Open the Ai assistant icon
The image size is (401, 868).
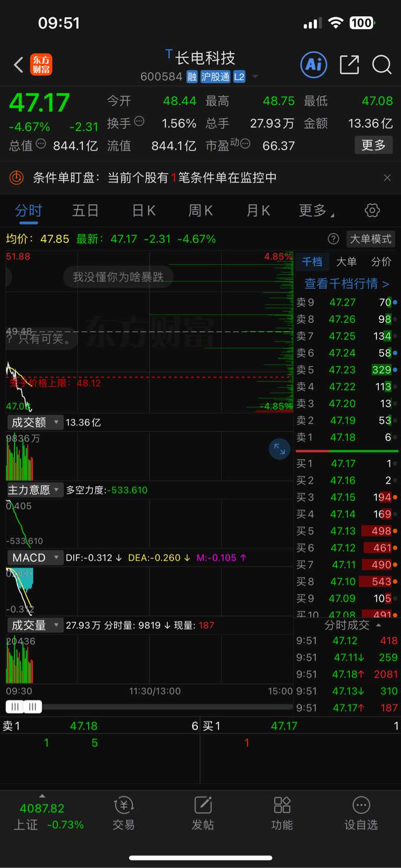click(x=314, y=65)
